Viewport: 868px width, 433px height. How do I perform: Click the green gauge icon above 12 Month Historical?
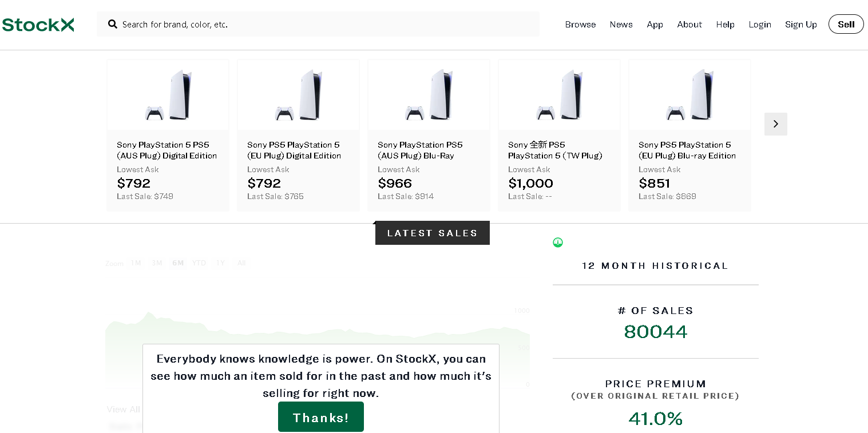click(558, 243)
